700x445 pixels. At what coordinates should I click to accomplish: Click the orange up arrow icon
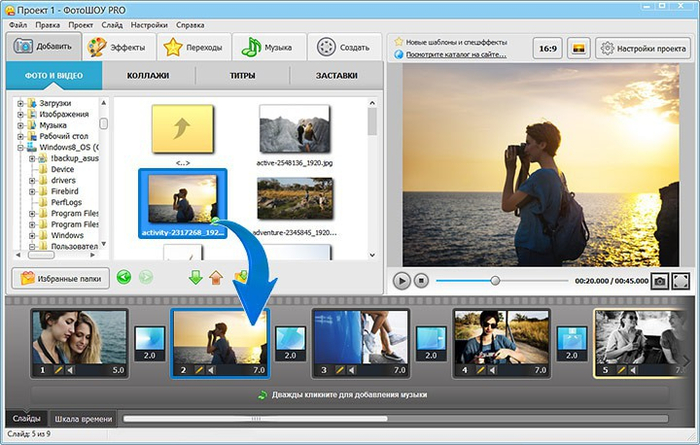click(215, 277)
